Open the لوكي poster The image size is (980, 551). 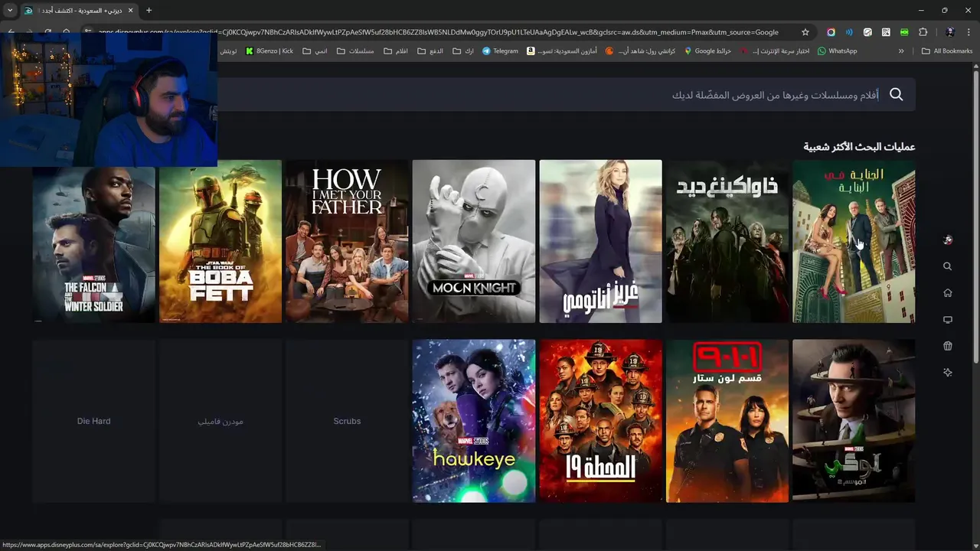pyautogui.click(x=854, y=421)
